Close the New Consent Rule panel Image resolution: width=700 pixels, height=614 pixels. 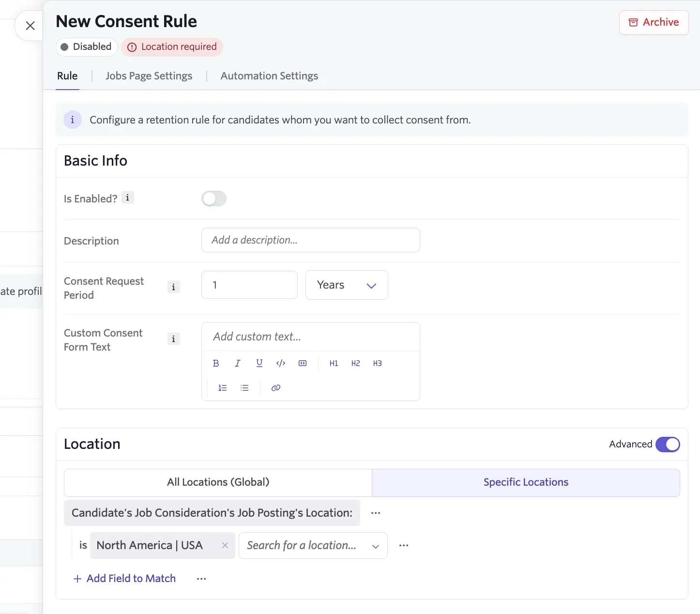[x=30, y=26]
